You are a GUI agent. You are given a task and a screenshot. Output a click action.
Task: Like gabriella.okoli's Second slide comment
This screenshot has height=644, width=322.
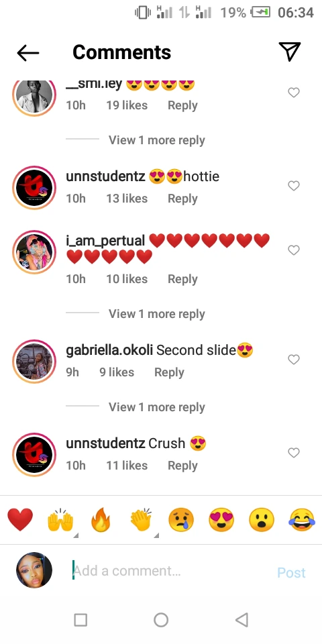click(294, 360)
